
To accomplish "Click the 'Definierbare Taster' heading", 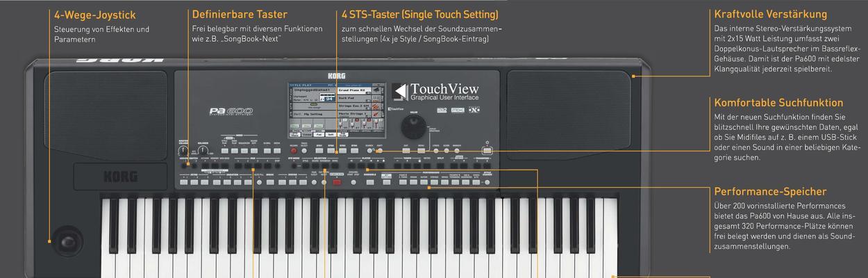I will pos(240,15).
